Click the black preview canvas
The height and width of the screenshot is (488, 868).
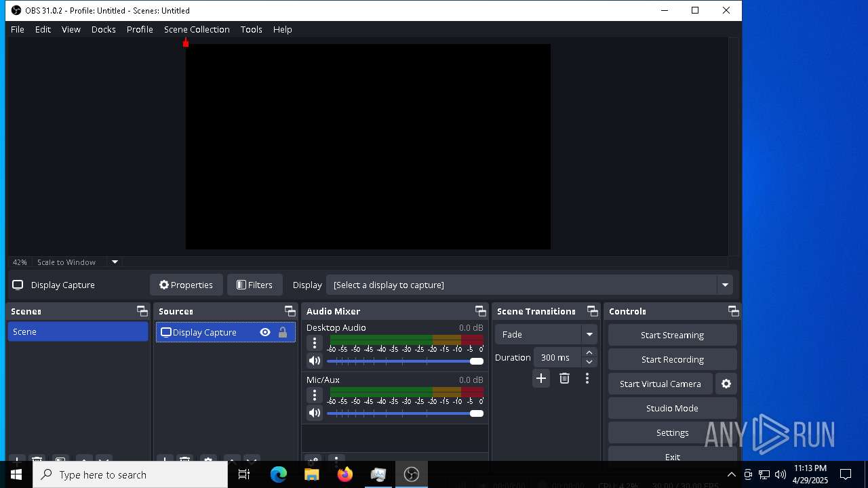tap(368, 146)
